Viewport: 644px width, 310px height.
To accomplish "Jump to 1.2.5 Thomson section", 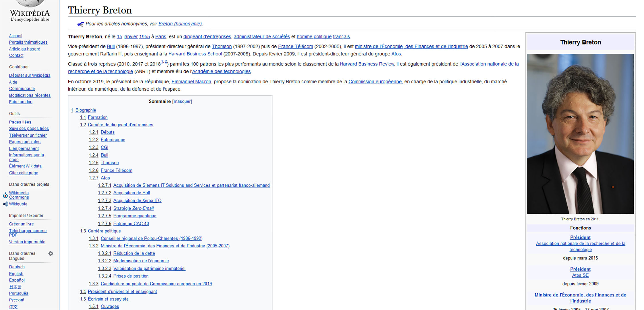I will point(110,163).
